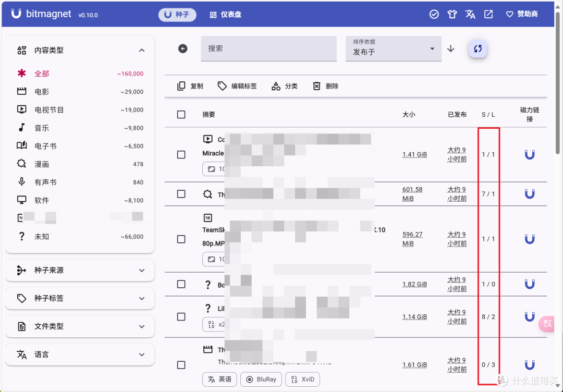
Task: Click the 7 / 1 seeders value
Action: pyautogui.click(x=488, y=194)
